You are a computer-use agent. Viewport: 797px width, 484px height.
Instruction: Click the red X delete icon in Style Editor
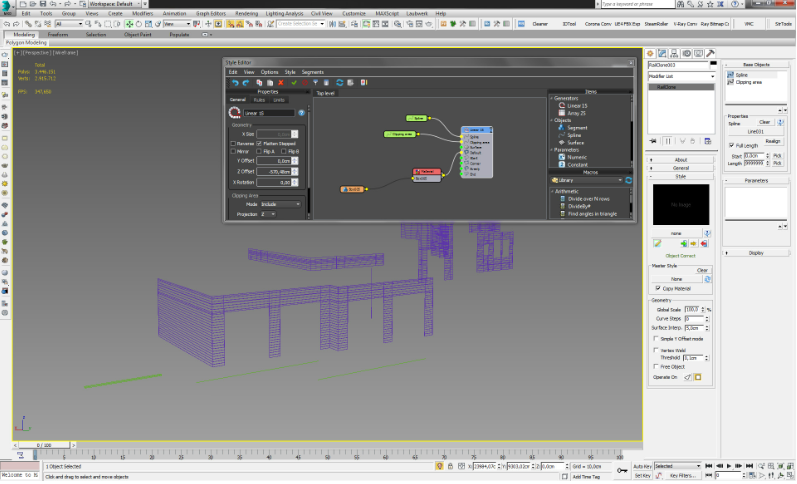(281, 82)
